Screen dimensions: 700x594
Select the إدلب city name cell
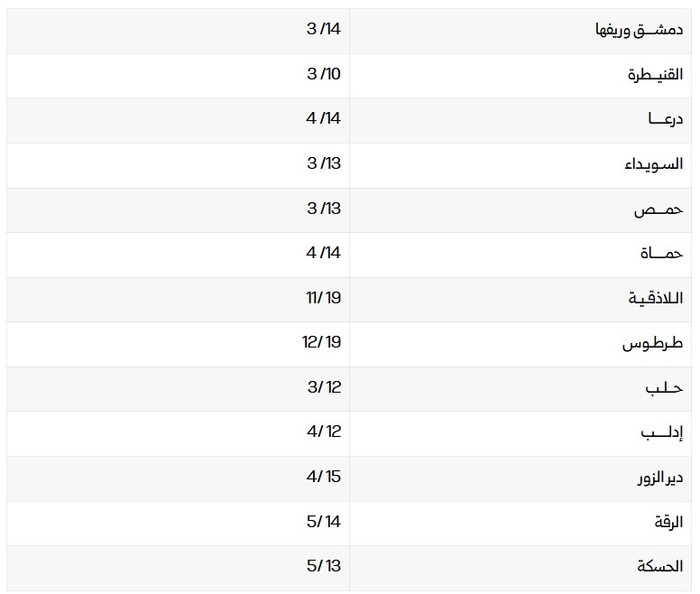point(662,432)
